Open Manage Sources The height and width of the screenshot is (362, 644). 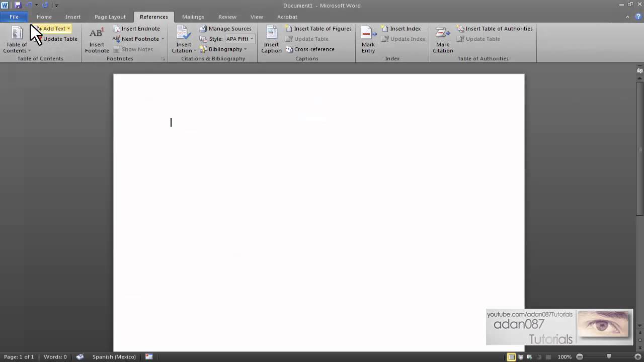point(225,29)
